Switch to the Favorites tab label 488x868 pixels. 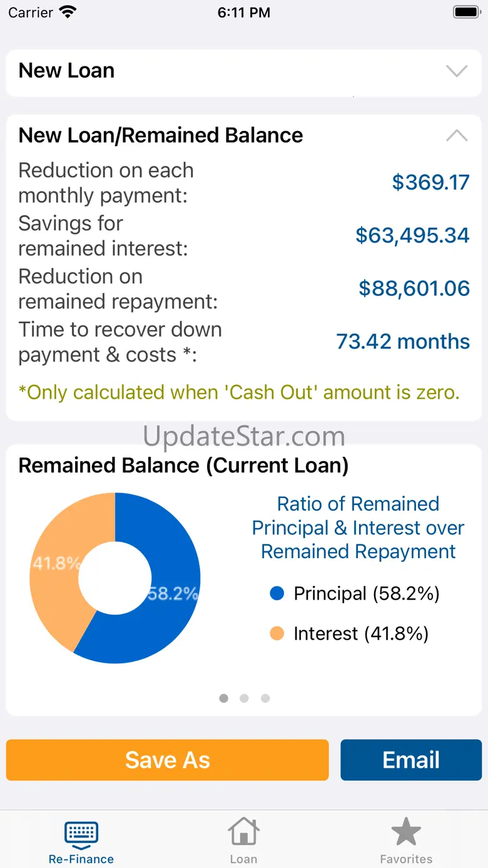coord(406,859)
